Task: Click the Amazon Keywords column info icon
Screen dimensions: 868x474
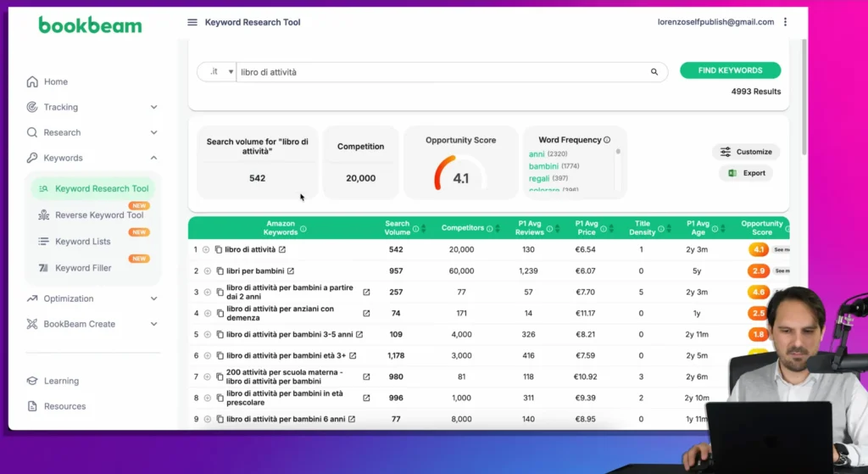Action: point(303,229)
